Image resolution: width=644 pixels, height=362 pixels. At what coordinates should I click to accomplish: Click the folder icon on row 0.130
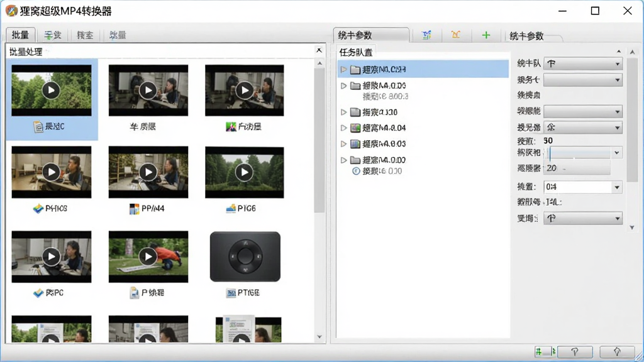(355, 112)
